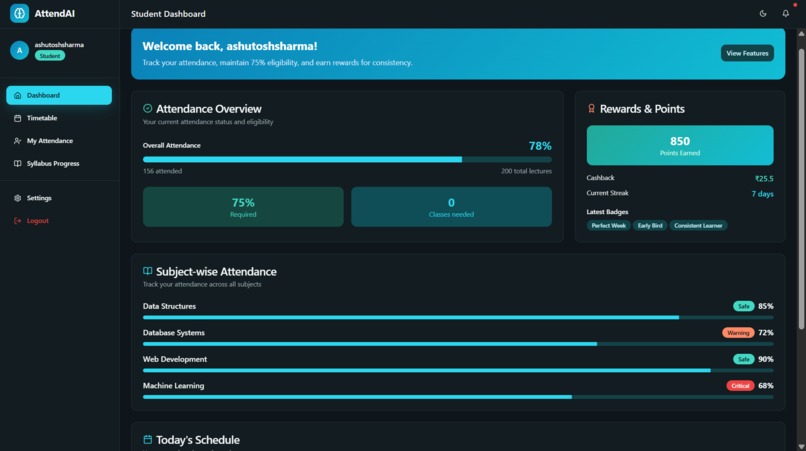
Task: Open My Attendance in sidebar
Action: 59,140
